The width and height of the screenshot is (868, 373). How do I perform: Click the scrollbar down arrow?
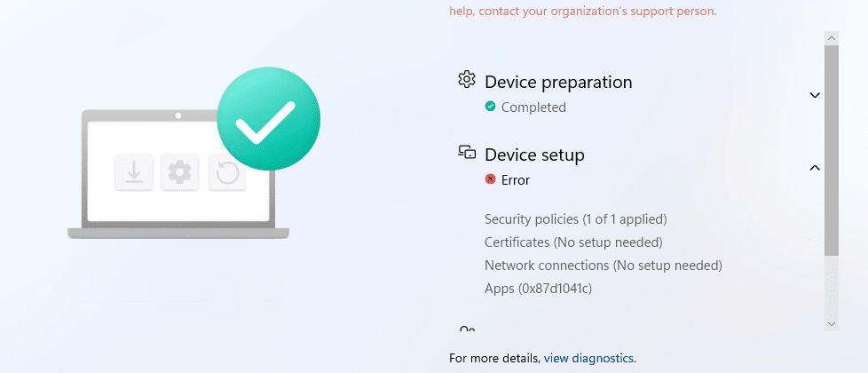pyautogui.click(x=832, y=323)
